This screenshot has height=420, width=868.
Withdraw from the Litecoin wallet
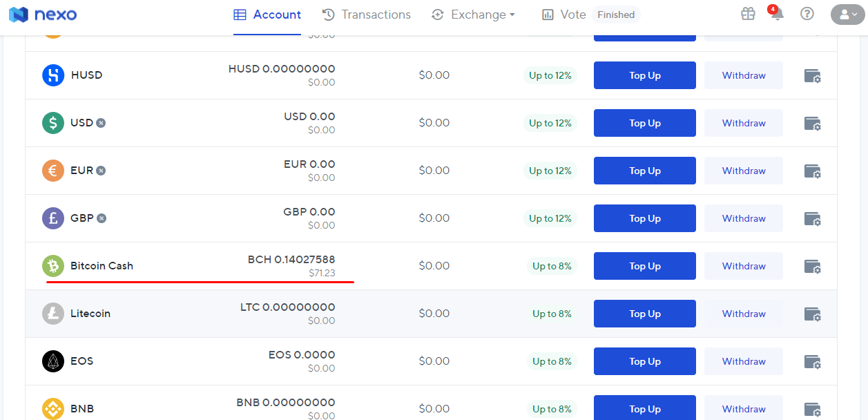tap(744, 314)
